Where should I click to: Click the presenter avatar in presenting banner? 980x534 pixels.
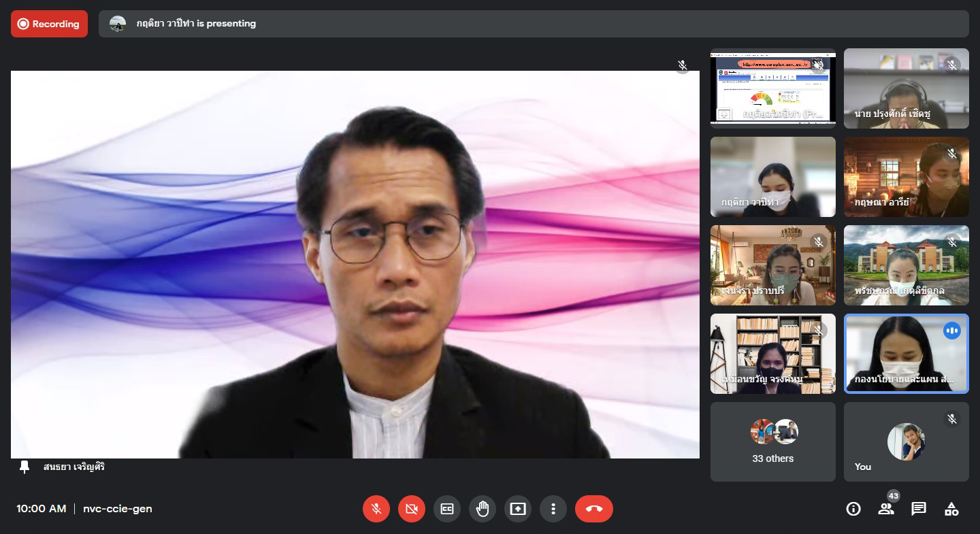118,24
